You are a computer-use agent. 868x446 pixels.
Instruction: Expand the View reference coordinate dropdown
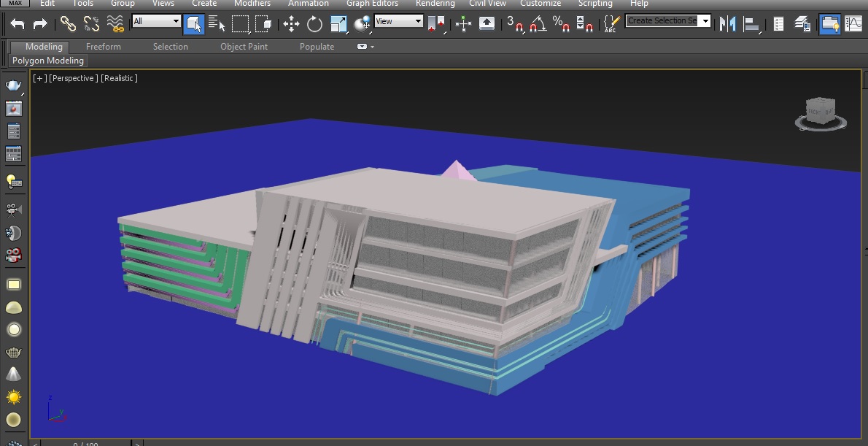pos(398,21)
